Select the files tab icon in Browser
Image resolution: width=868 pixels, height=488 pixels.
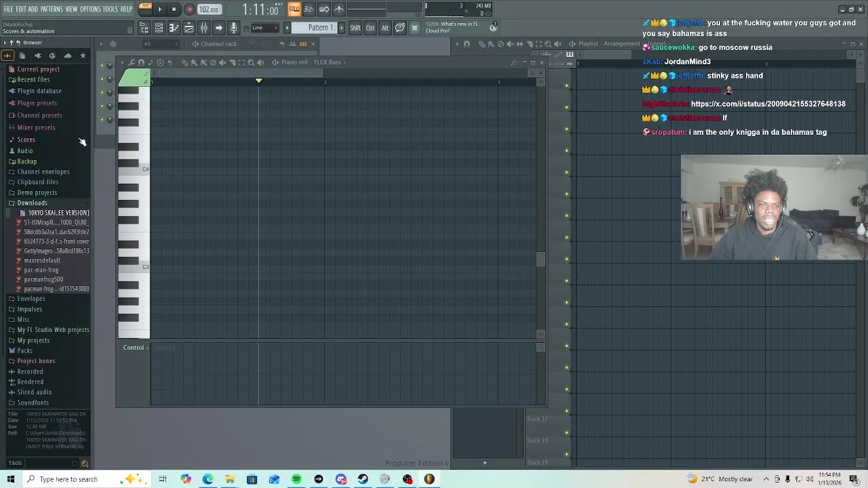click(x=22, y=56)
